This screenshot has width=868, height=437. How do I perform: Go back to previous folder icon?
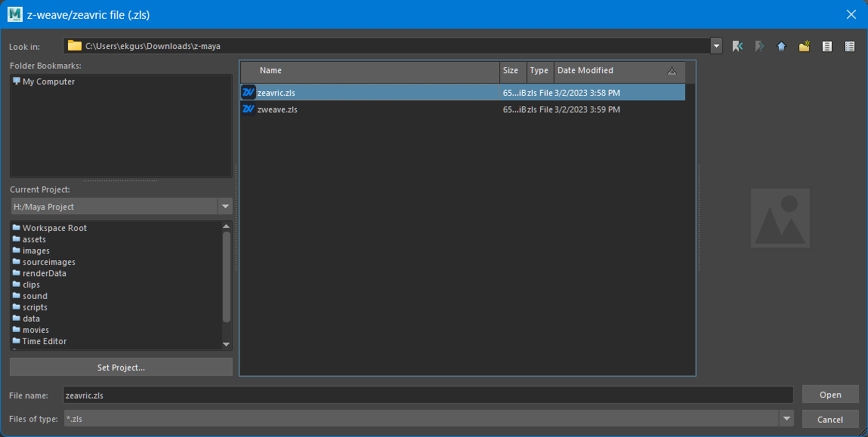click(738, 46)
